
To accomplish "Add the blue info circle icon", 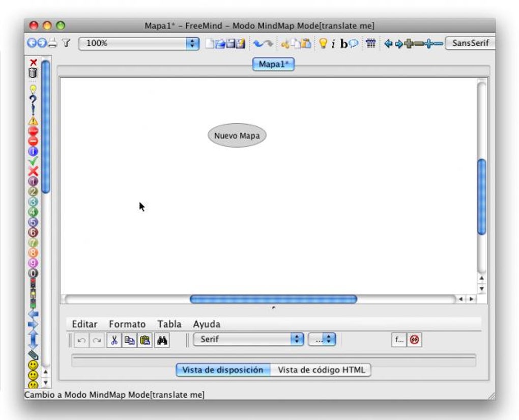I will (33, 151).
